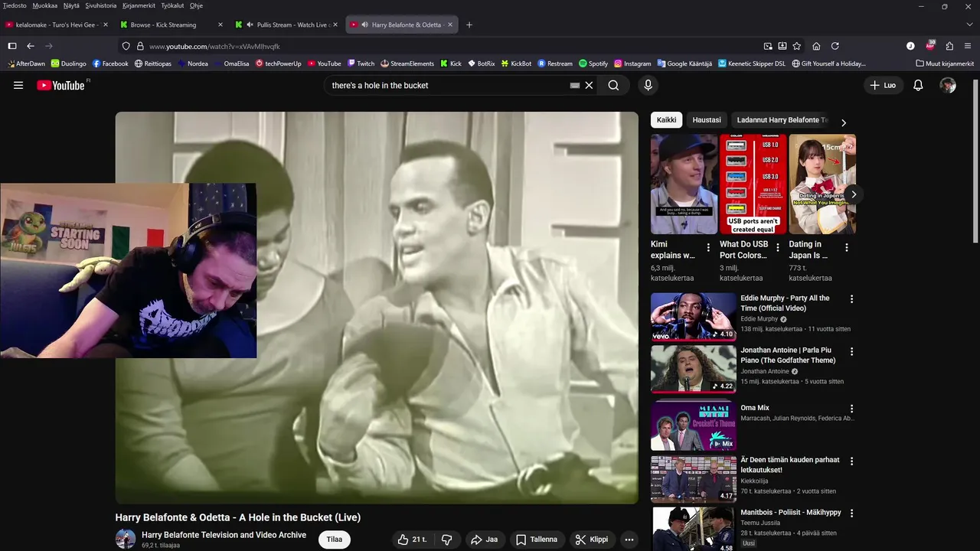The height and width of the screenshot is (551, 980).
Task: Run search with the magnifier button
Action: (x=613, y=85)
